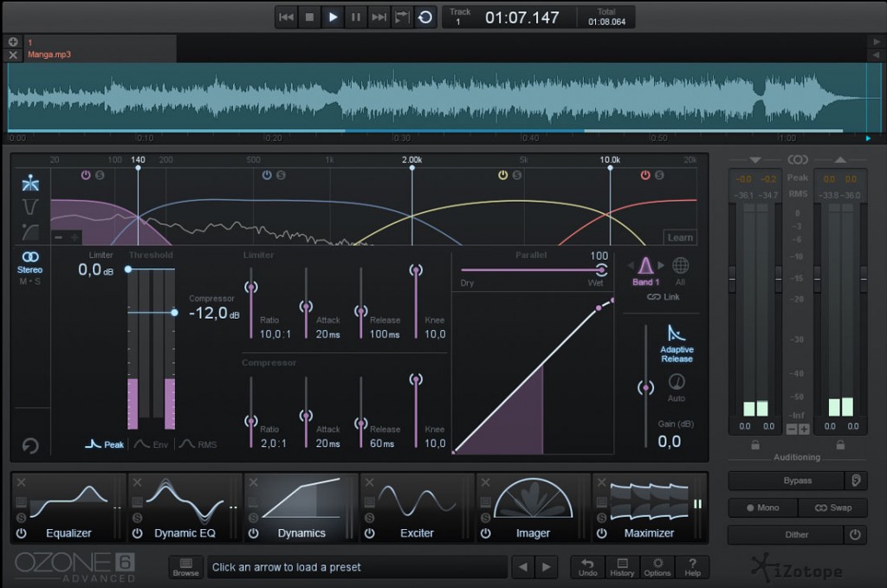This screenshot has width=887, height=588.
Task: Go to the previous band arrow
Action: point(631,265)
